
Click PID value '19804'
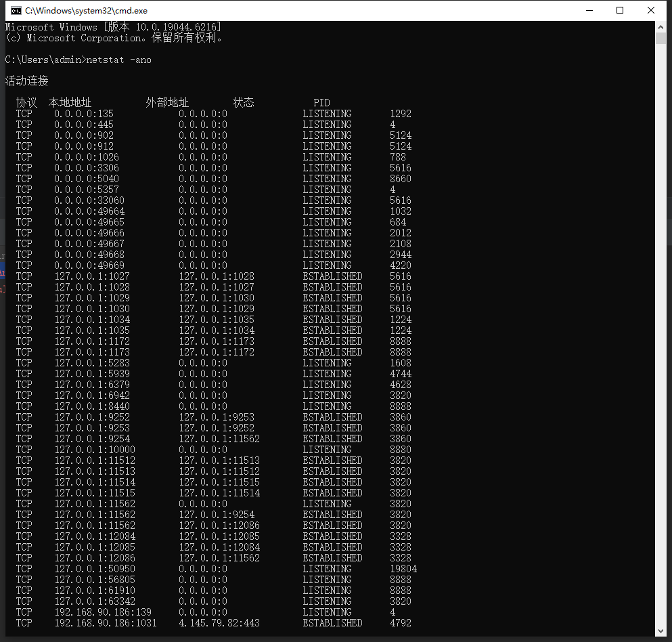[x=403, y=569]
